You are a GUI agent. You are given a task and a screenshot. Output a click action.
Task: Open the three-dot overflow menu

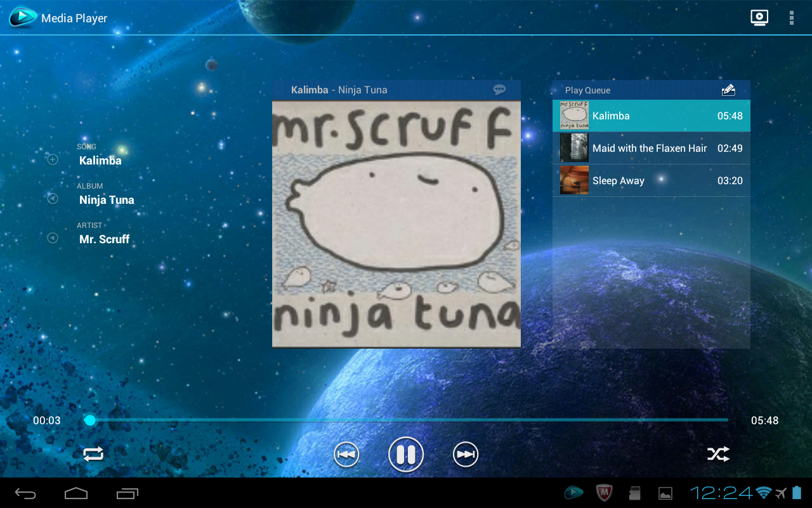click(792, 18)
